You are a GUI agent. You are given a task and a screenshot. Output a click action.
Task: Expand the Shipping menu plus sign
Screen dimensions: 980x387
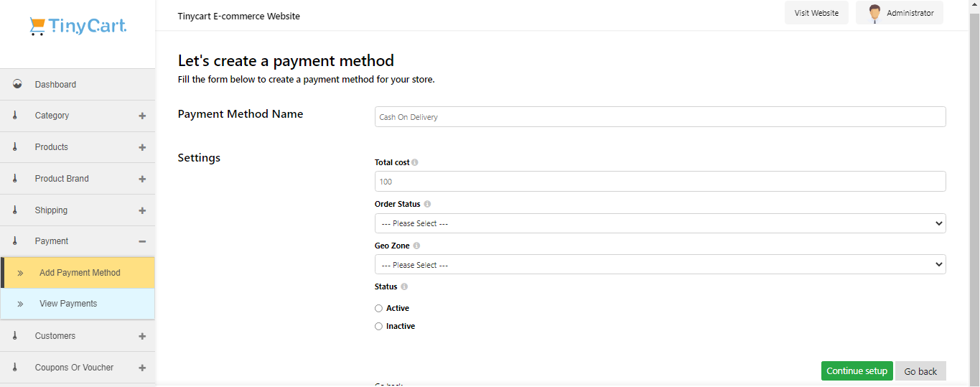coord(142,210)
